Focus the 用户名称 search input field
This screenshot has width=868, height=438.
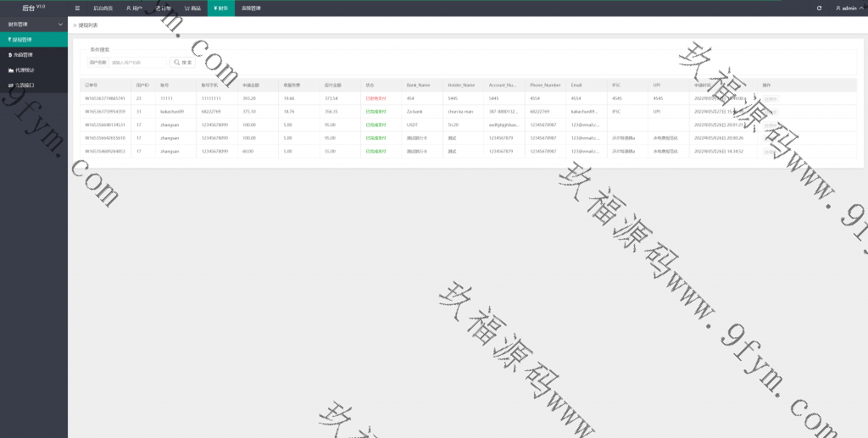(x=137, y=63)
